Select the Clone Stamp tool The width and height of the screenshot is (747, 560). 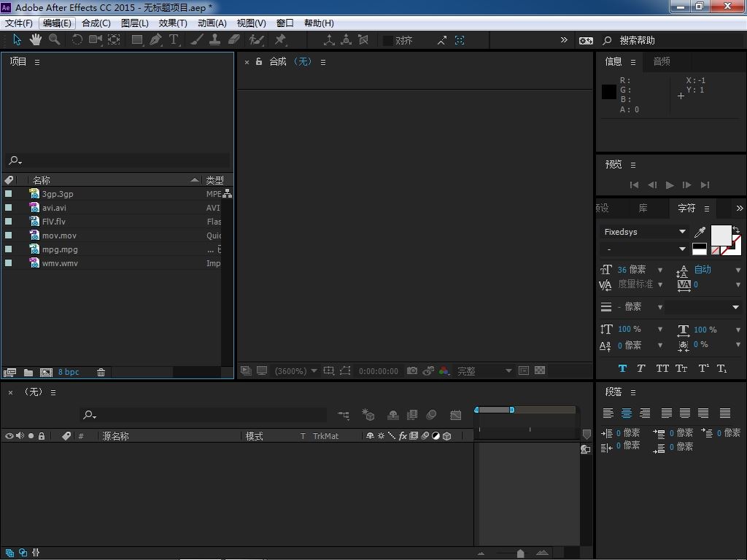point(215,40)
